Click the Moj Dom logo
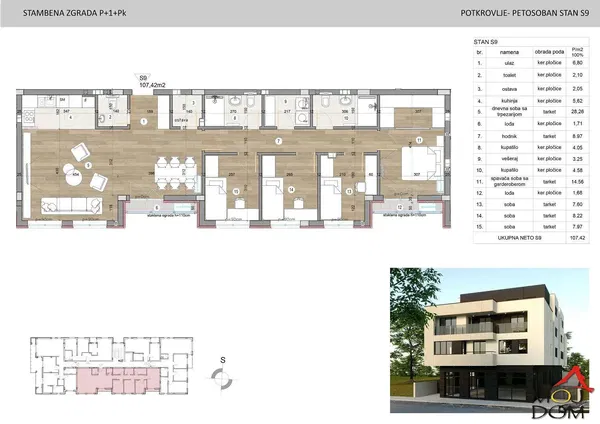Screen dimensions: 600x424 pyautogui.click(x=561, y=394)
